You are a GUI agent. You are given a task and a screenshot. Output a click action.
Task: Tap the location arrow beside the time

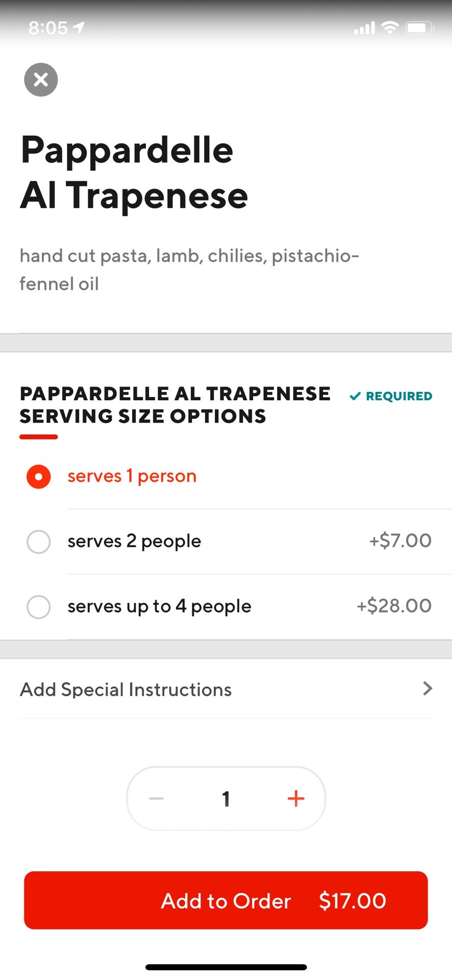click(x=79, y=27)
